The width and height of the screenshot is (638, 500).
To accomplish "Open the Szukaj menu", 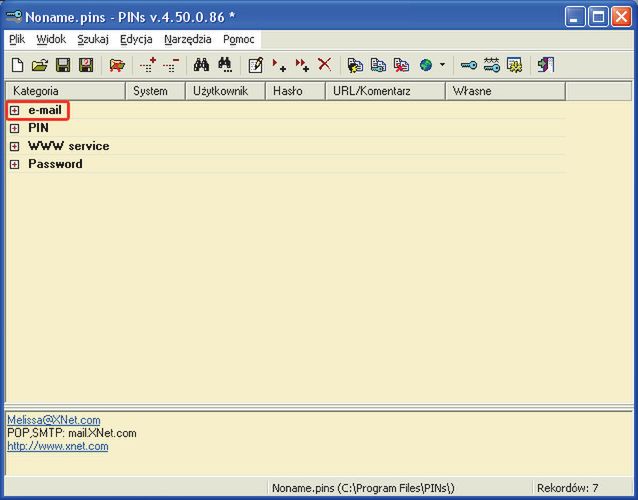I will 93,39.
